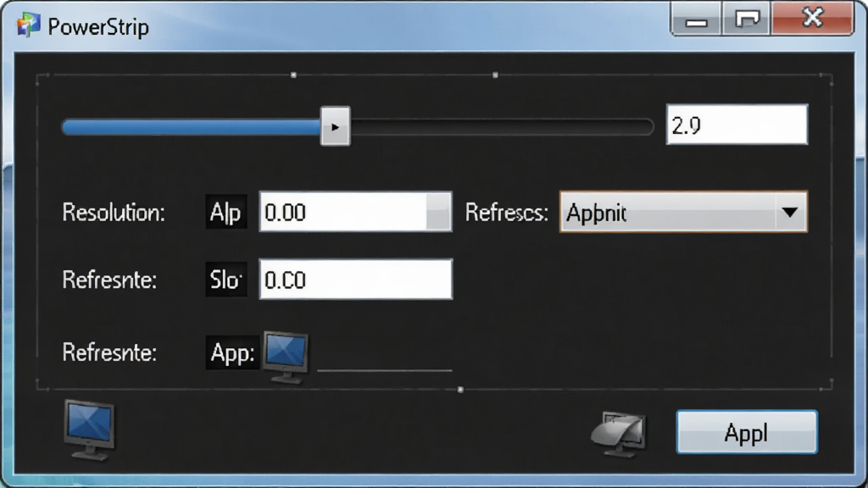
Task: Click the input field showing 0.C0
Action: pyautogui.click(x=355, y=280)
